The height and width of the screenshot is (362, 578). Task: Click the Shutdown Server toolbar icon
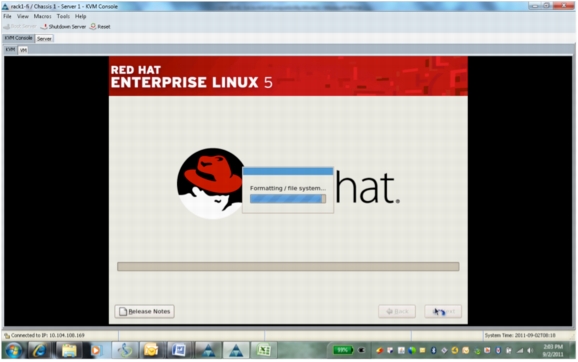(44, 27)
